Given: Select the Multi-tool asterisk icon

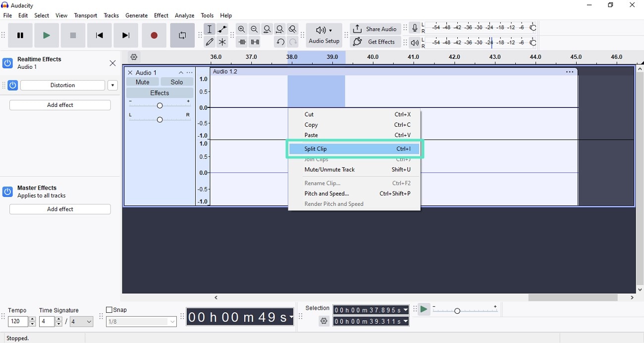Looking at the screenshot, I should pyautogui.click(x=222, y=42).
